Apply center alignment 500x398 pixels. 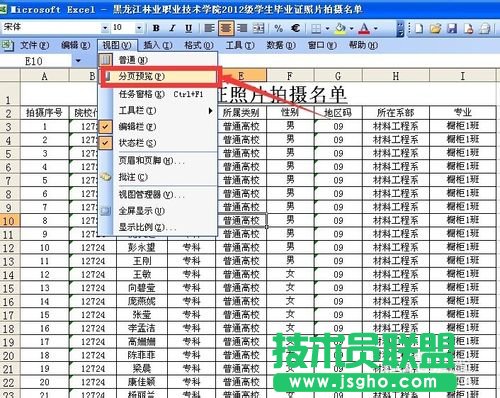click(226, 28)
